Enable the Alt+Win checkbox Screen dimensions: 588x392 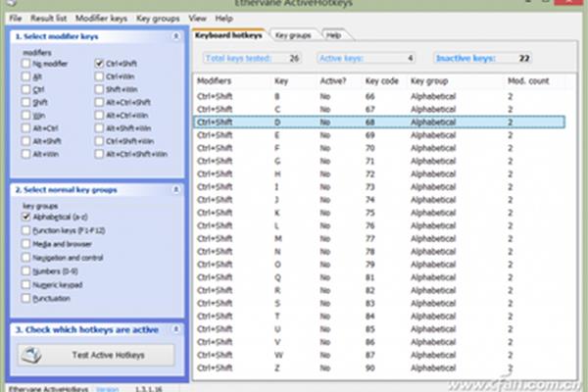(x=25, y=154)
